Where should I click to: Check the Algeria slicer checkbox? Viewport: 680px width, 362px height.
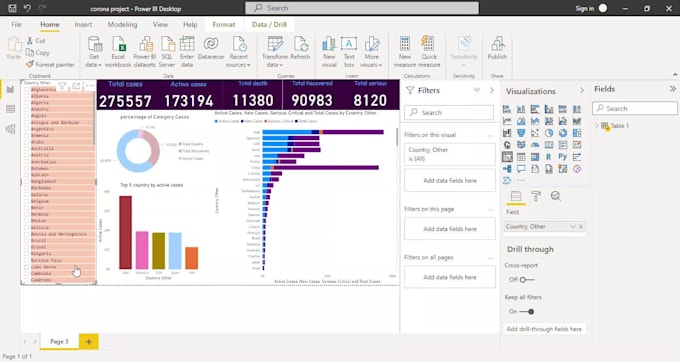[26, 103]
